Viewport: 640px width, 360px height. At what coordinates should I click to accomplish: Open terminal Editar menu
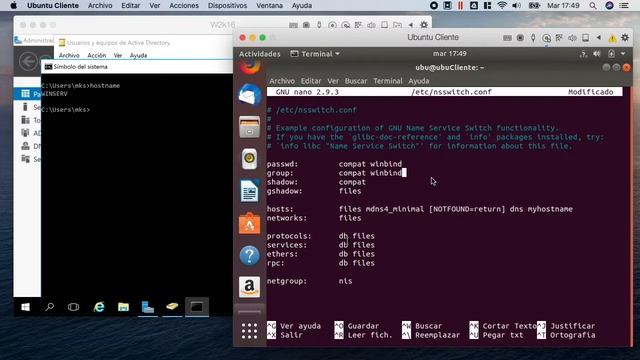tap(311, 81)
